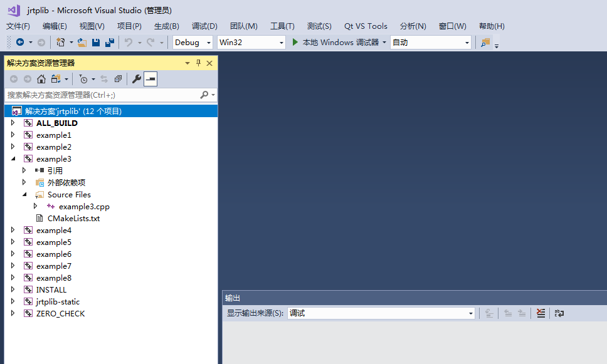Open the 文件(F) menu
This screenshot has width=607, height=364.
pyautogui.click(x=18, y=26)
